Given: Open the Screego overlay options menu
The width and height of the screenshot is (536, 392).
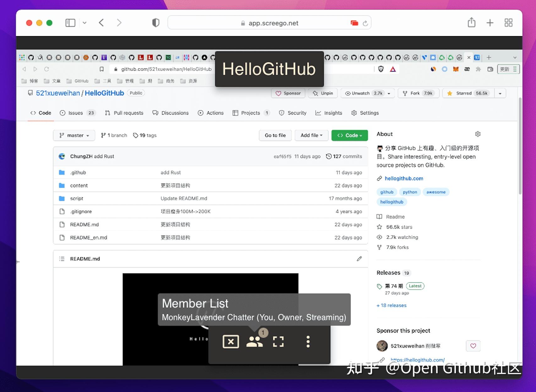Looking at the screenshot, I should pyautogui.click(x=308, y=342).
